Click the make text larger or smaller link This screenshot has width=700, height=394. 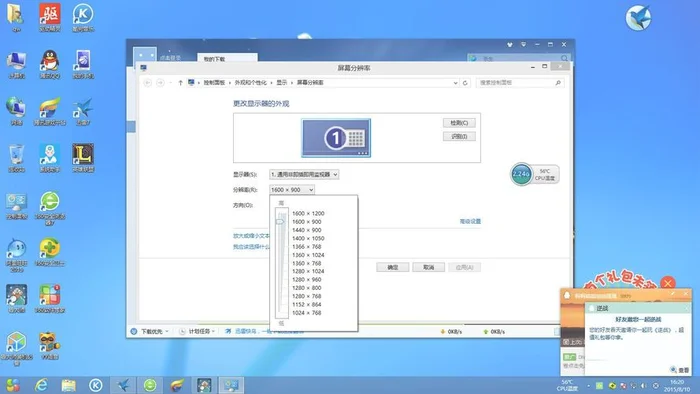pos(251,236)
